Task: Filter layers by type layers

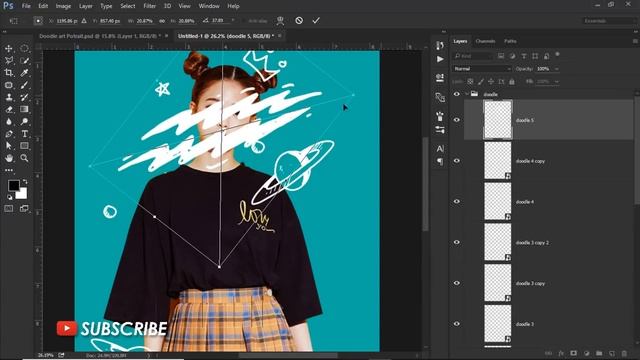Action: click(524, 56)
